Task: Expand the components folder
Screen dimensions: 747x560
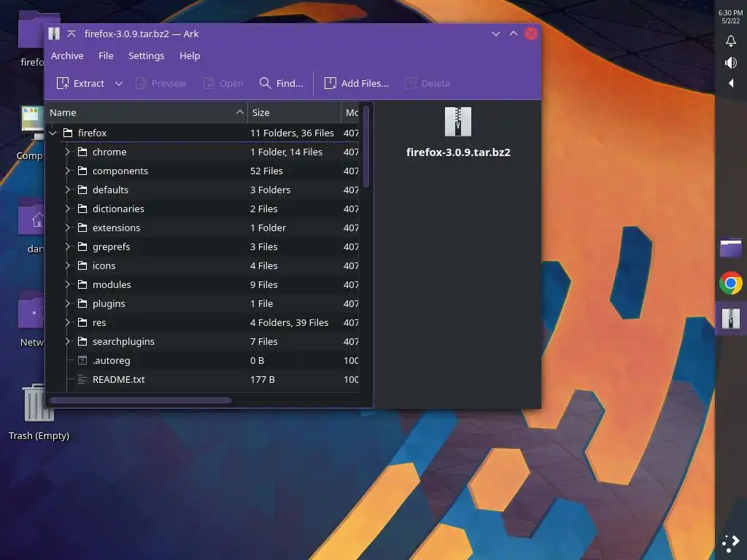Action: (x=68, y=171)
